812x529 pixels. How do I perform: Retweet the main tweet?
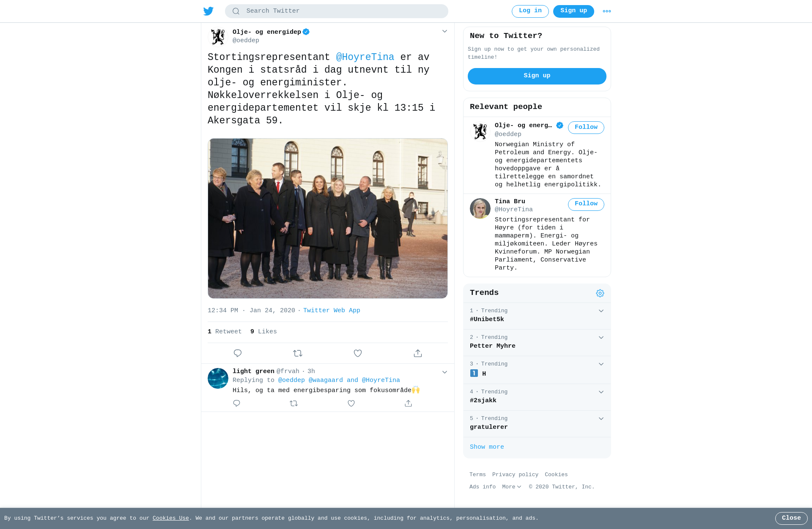tap(298, 353)
